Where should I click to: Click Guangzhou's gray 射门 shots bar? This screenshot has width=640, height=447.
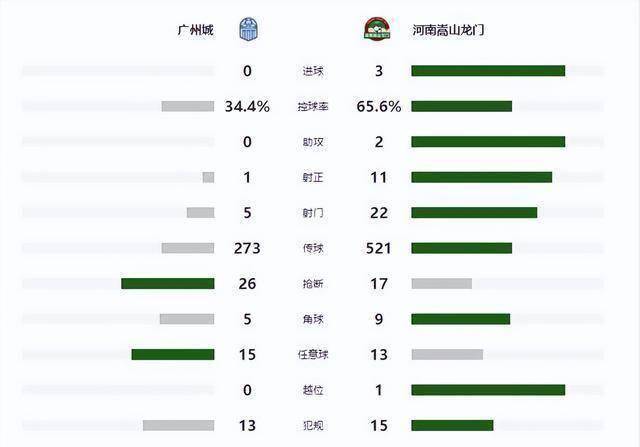pyautogui.click(x=200, y=213)
